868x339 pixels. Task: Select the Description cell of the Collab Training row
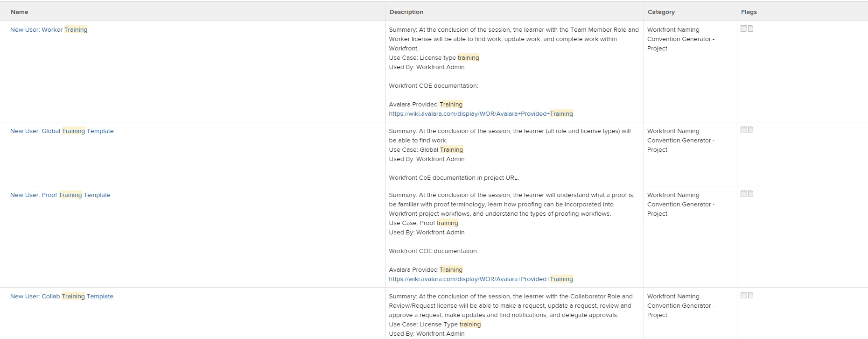(515, 313)
